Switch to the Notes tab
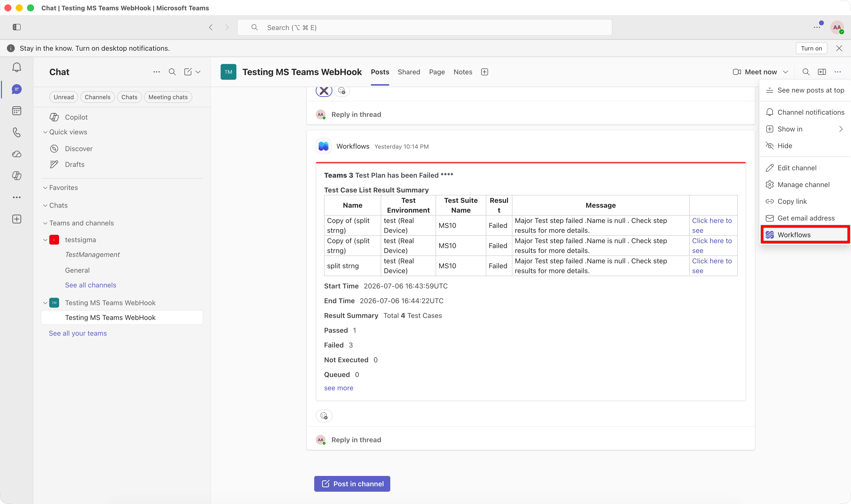This screenshot has height=504, width=851. click(x=463, y=72)
